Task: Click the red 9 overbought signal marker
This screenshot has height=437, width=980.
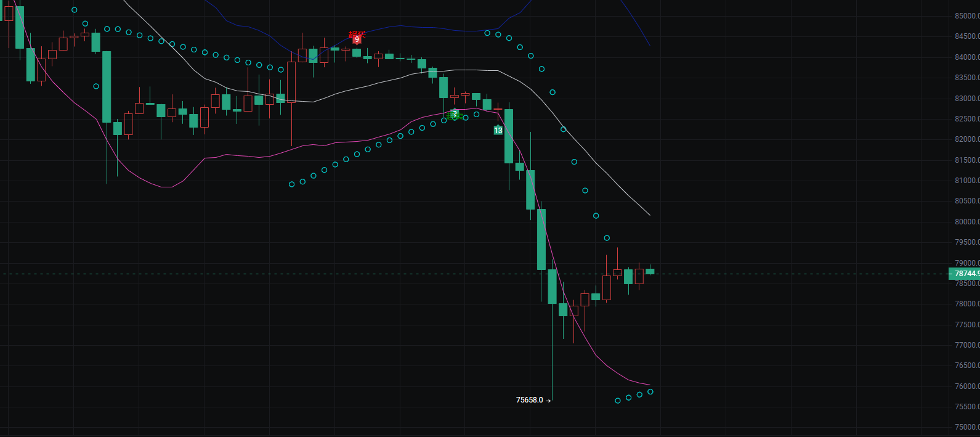Action: (x=357, y=39)
